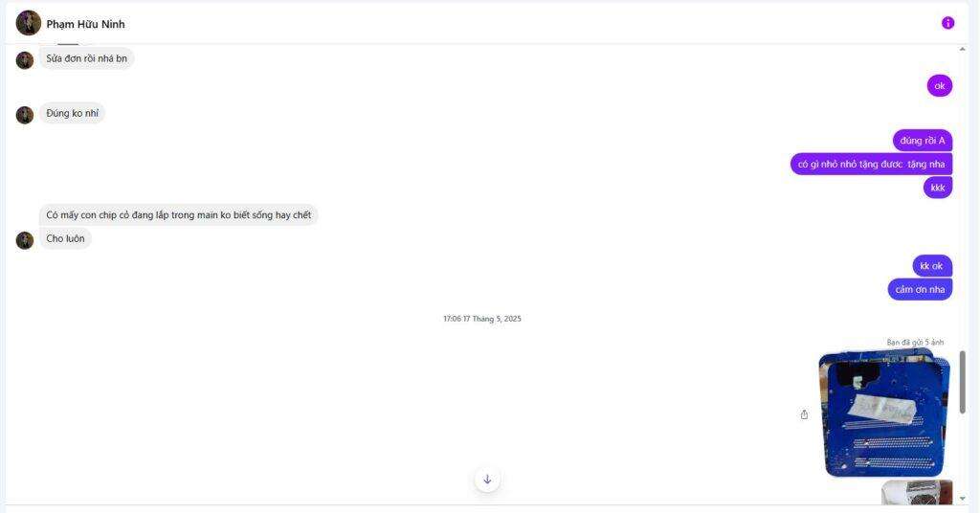980x513 pixels.
Task: Click timestamp "17:06 17 Tháng 5, 2025"
Action: tap(482, 319)
